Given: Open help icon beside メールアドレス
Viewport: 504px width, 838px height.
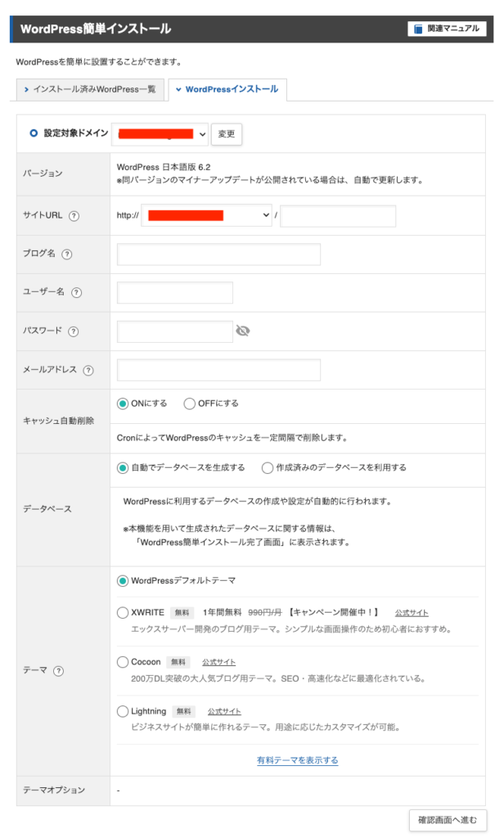Looking at the screenshot, I should [88, 371].
